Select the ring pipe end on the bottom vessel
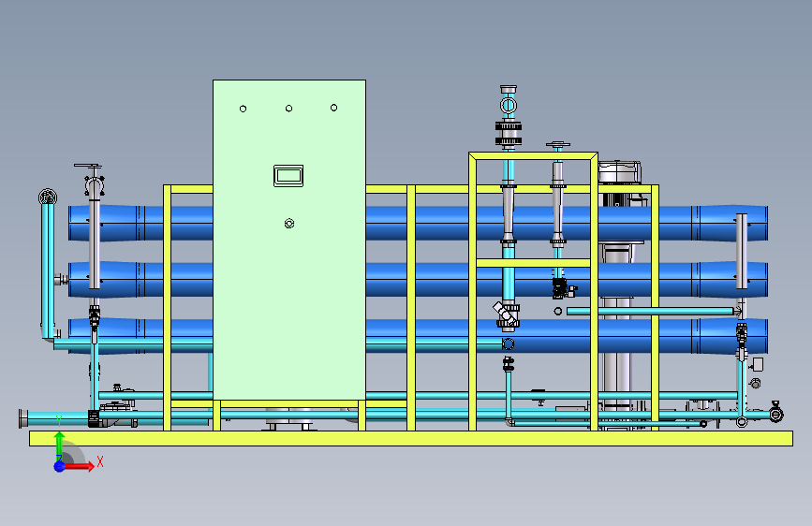 click(x=508, y=343)
